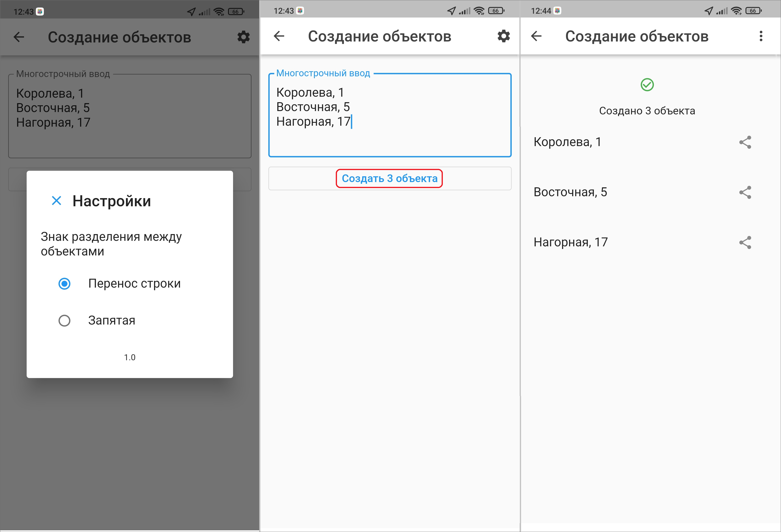Click inside the blue Многострочный ввод field
Image resolution: width=781 pixels, height=532 pixels.
(x=390, y=115)
